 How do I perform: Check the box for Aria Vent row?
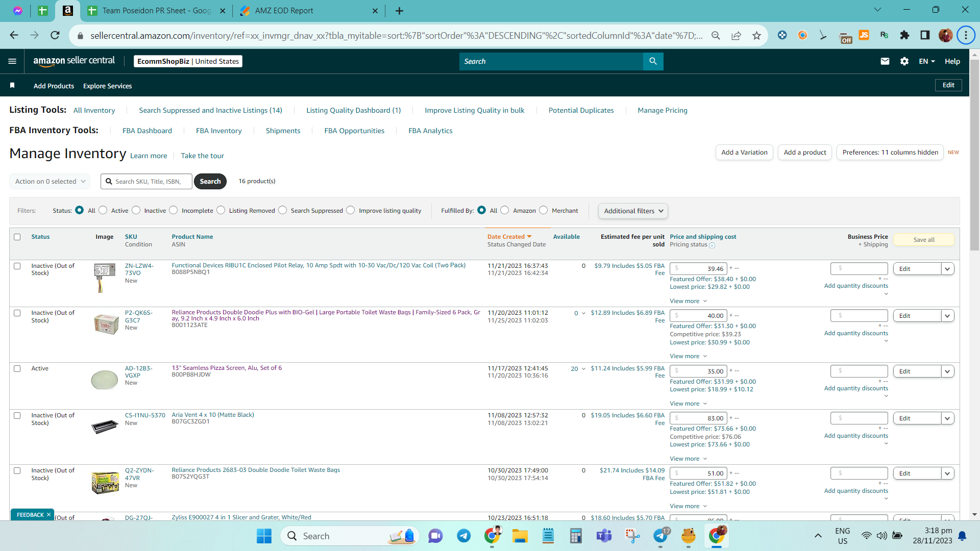(x=17, y=415)
